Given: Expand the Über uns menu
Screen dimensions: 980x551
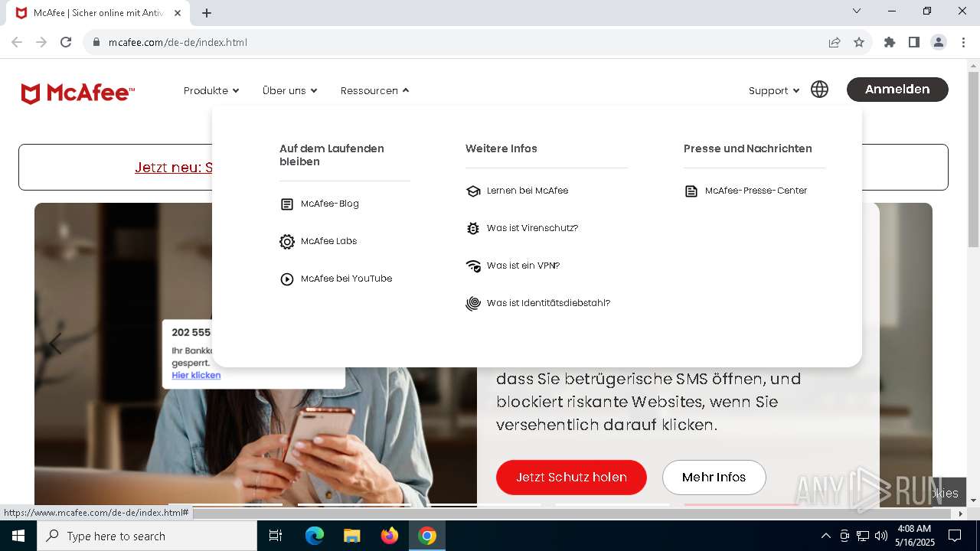Looking at the screenshot, I should [x=289, y=90].
